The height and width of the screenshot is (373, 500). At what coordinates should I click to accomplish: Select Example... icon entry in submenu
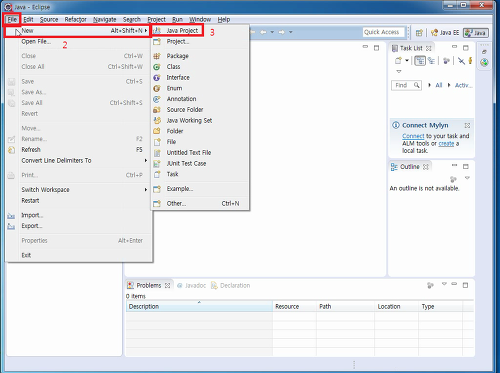coord(200,189)
